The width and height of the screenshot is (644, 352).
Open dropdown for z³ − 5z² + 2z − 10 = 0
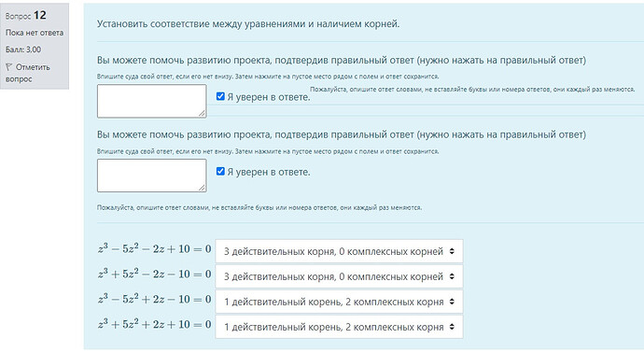(x=339, y=302)
